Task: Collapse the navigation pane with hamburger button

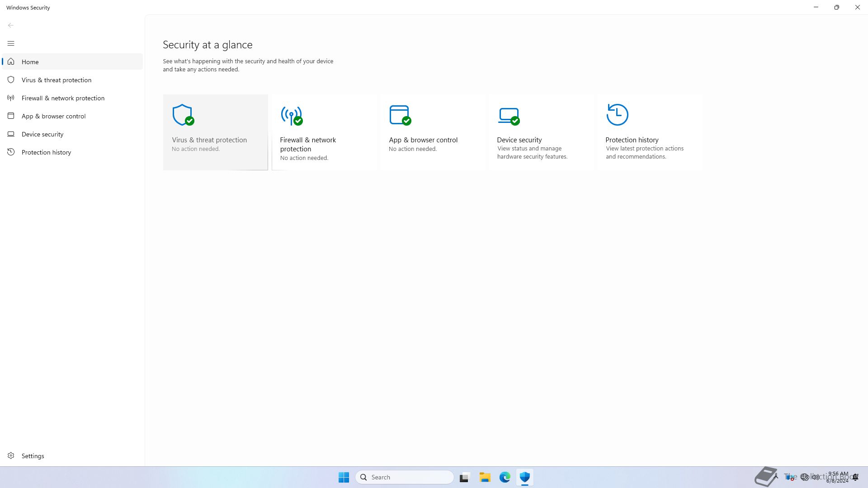Action: [x=11, y=43]
